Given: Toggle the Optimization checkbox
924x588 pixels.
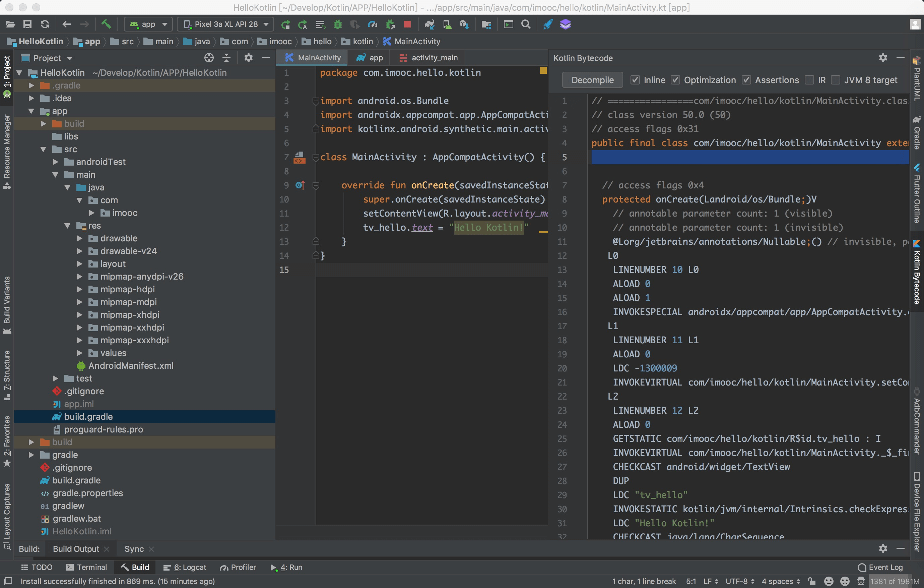Looking at the screenshot, I should pos(675,80).
